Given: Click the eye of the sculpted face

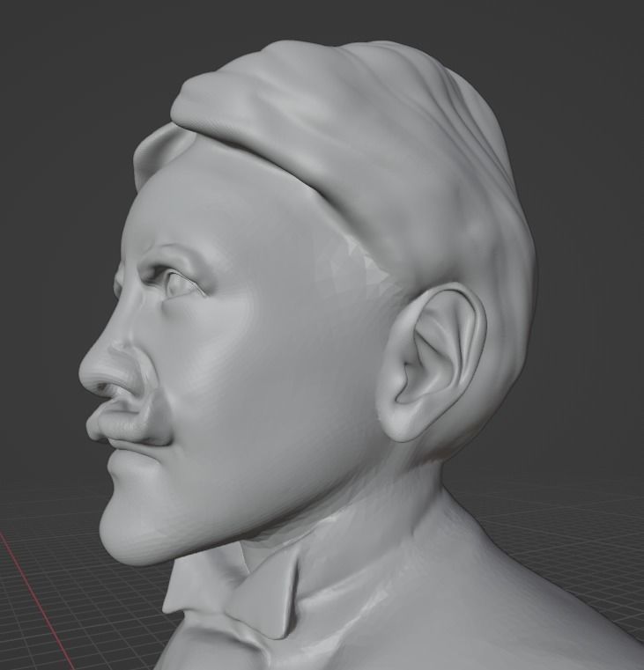Looking at the screenshot, I should click(181, 284).
